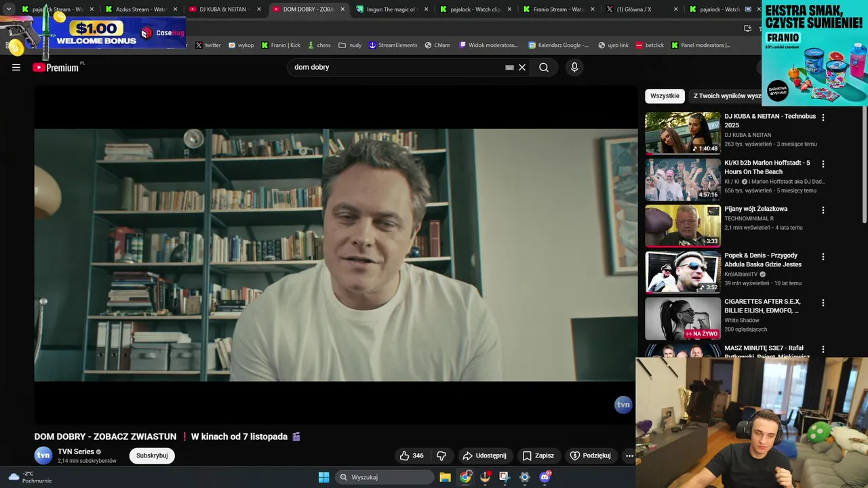The image size is (868, 488).
Task: Close the DOM DOBRY browser tab
Action: click(342, 9)
